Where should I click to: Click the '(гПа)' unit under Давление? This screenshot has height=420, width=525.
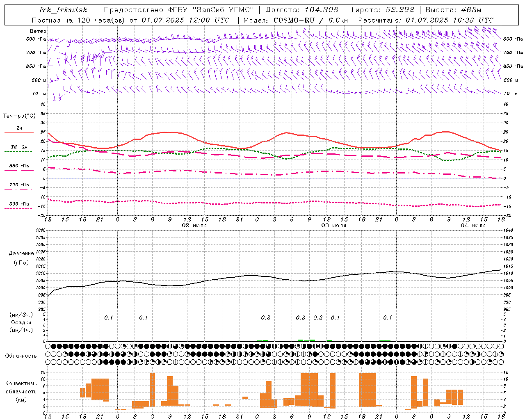21,263
